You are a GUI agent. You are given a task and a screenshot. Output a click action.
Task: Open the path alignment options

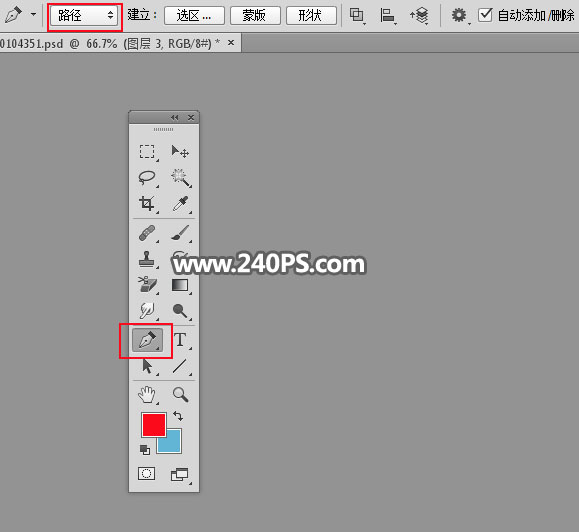387,16
